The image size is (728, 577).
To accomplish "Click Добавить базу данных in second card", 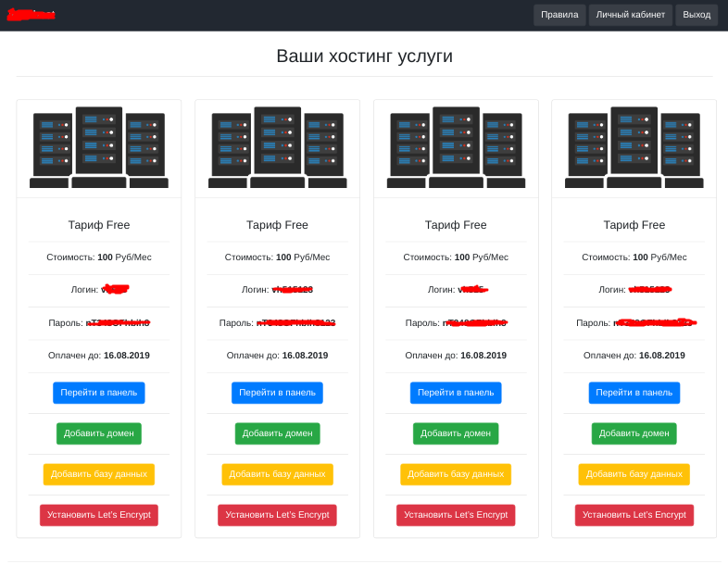I will [x=277, y=474].
